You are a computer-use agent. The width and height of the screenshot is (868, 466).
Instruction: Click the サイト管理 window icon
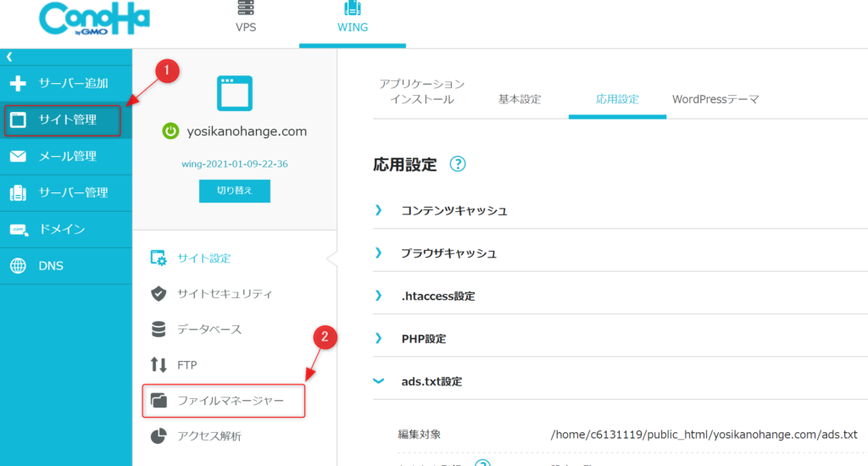pos(19,119)
